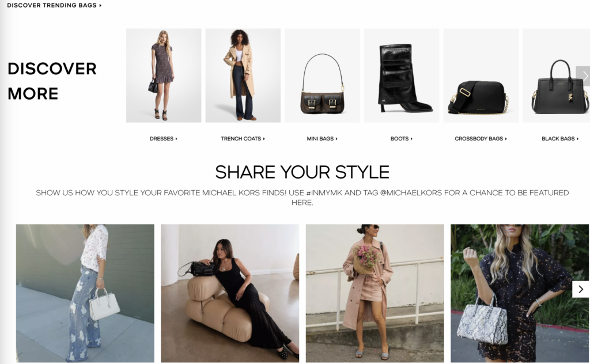
Task: Open the photo with white handbag and jeans
Action: tap(85, 293)
